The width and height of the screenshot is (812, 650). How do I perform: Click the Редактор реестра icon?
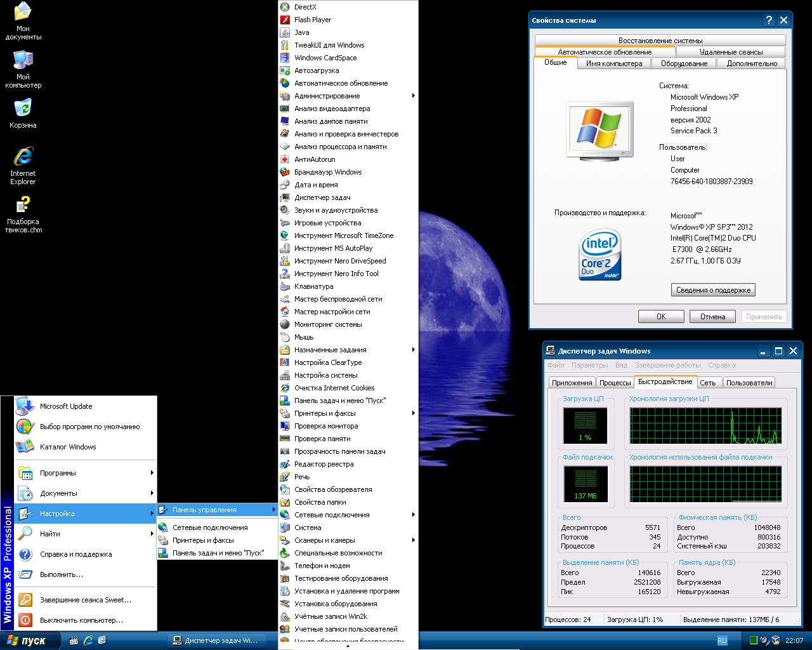285,464
